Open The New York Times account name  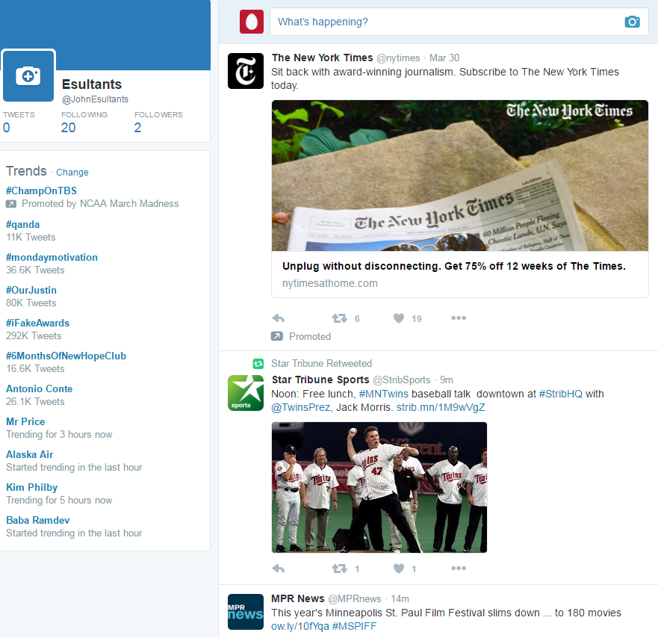(x=323, y=58)
